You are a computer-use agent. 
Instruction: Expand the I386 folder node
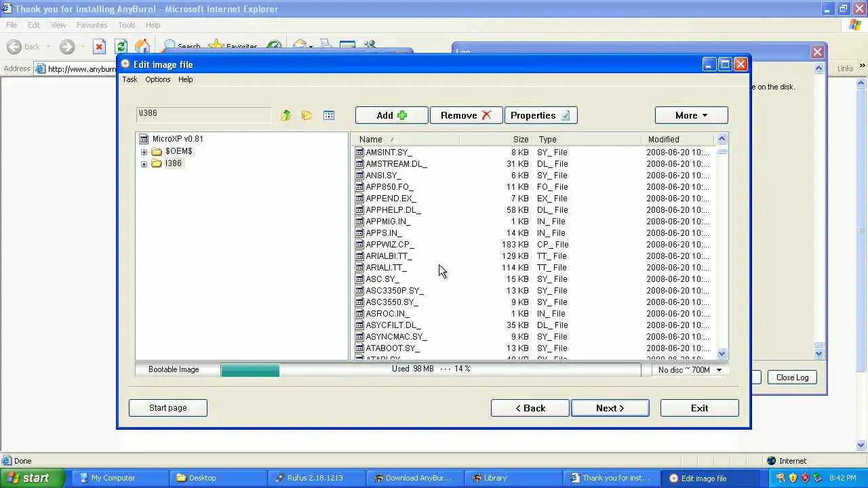(x=144, y=164)
